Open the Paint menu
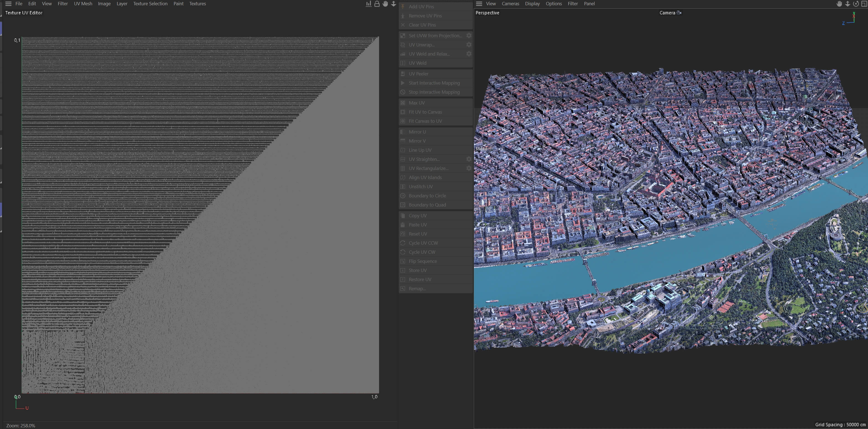 (178, 4)
